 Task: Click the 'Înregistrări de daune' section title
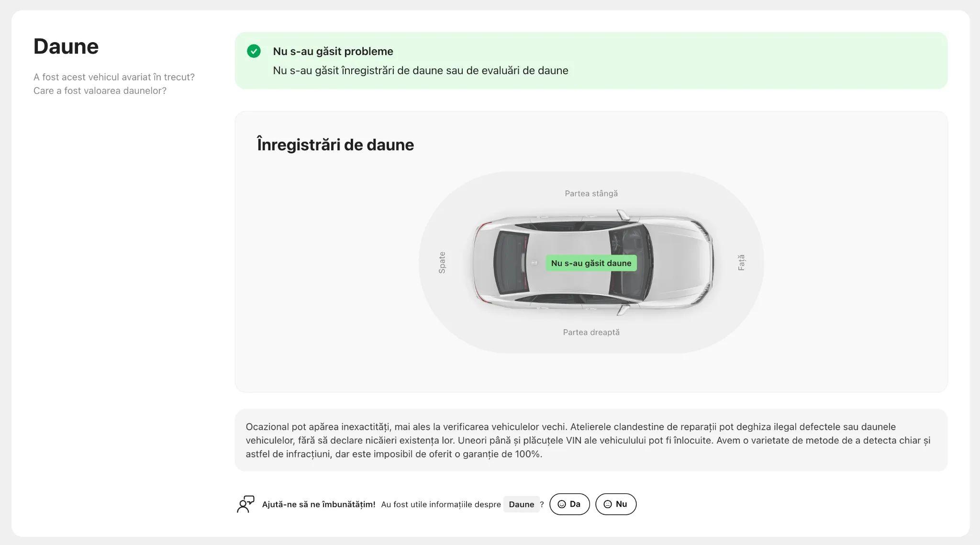(x=335, y=145)
